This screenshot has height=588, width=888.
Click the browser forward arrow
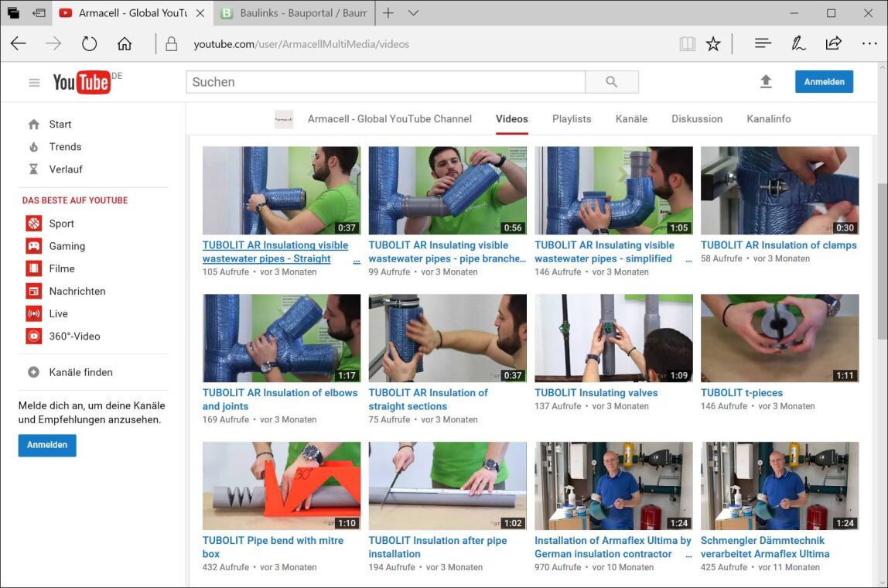coord(53,43)
